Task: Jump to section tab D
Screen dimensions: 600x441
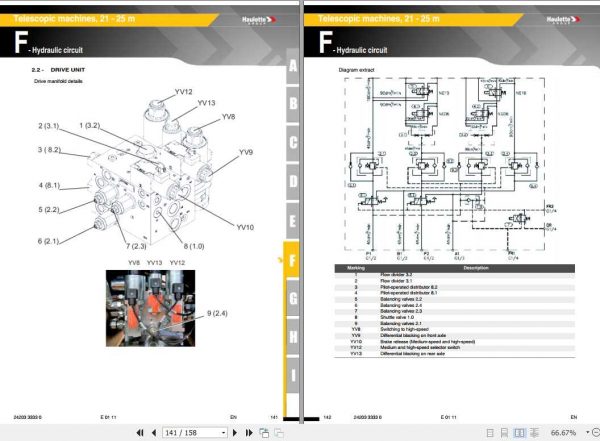Action: click(x=293, y=181)
